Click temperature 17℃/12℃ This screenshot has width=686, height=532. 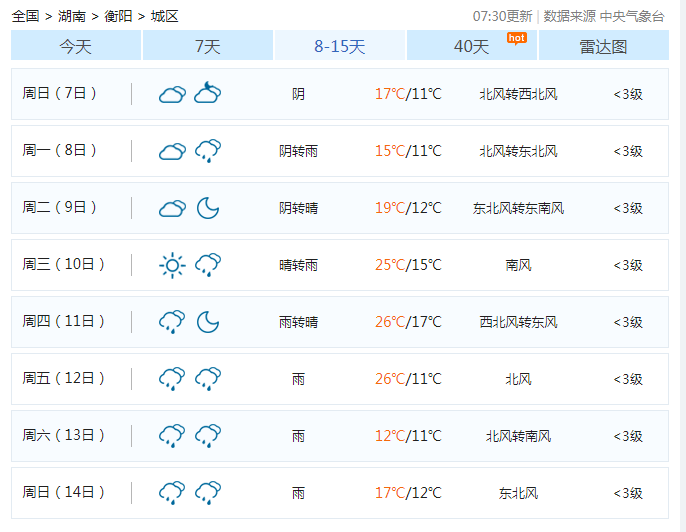(x=408, y=493)
